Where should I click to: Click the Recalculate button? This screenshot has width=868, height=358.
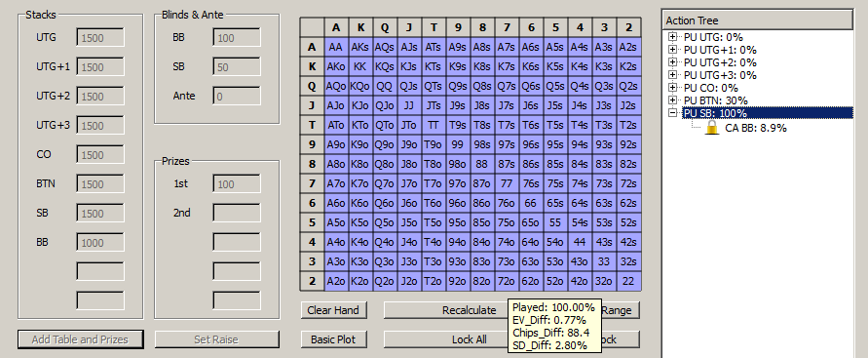point(469,310)
